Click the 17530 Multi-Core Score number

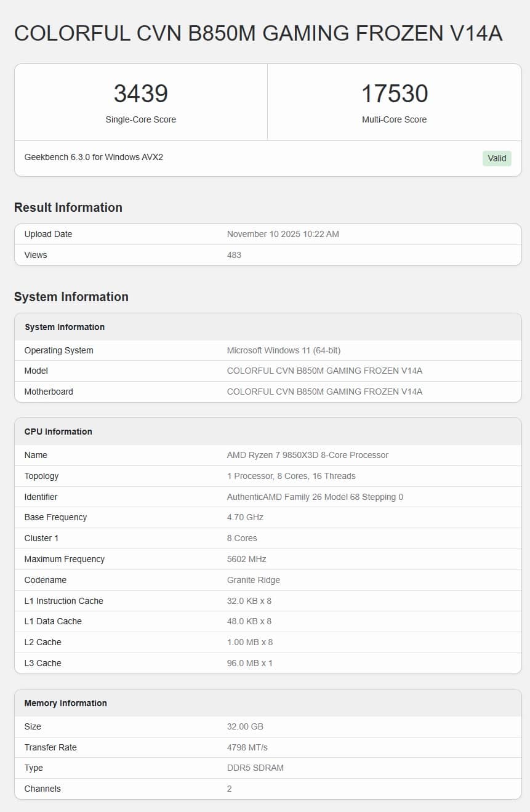point(394,94)
